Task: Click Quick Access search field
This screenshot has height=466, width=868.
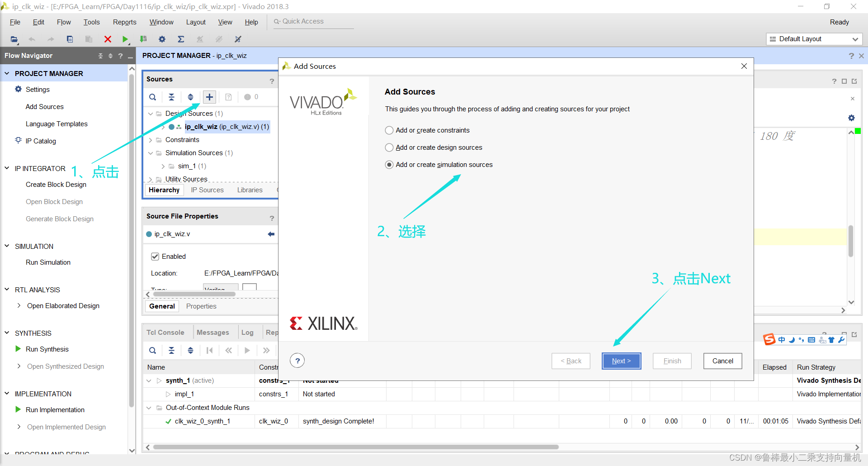Action: pyautogui.click(x=314, y=21)
